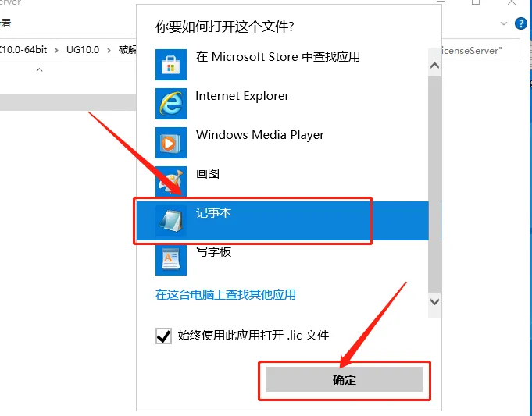
Task: Click the app list scrollbar track
Action: 434,183
